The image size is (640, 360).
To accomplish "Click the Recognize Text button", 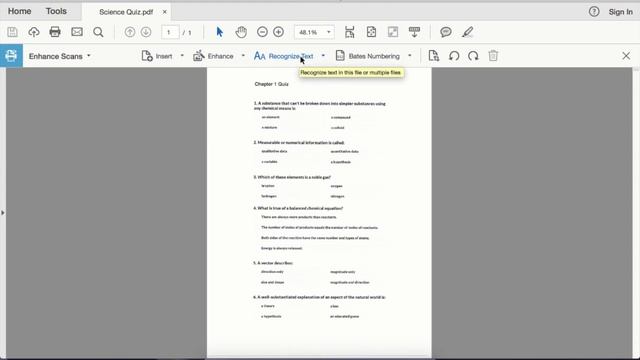I will 284,56.
